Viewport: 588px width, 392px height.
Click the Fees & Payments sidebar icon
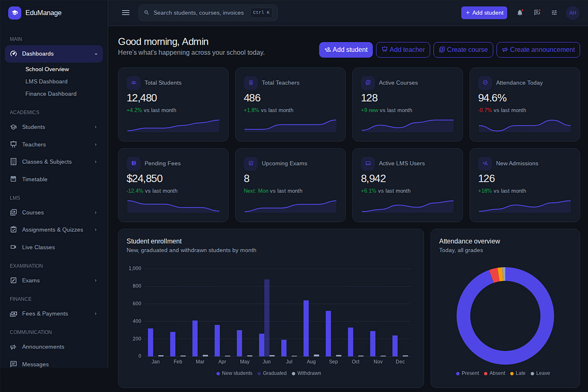coord(13,314)
